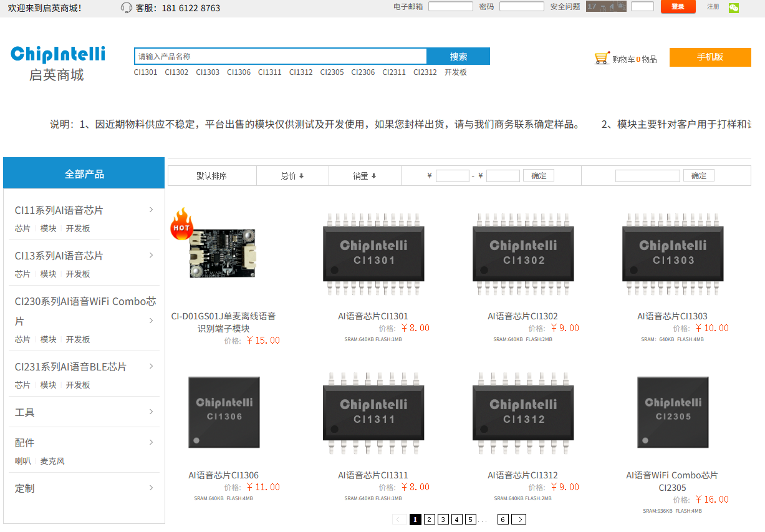Open 全部产品 category header
This screenshot has height=532, width=765.
point(84,174)
